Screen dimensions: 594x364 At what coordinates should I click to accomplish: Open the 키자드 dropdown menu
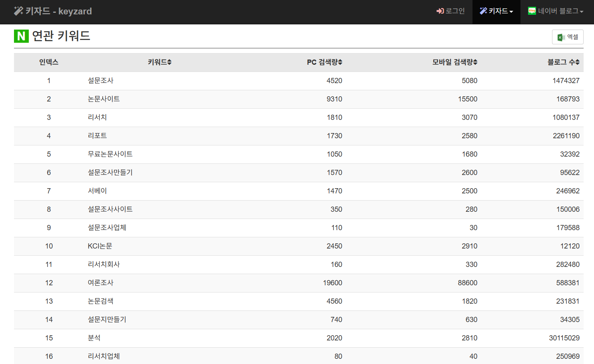coord(496,11)
